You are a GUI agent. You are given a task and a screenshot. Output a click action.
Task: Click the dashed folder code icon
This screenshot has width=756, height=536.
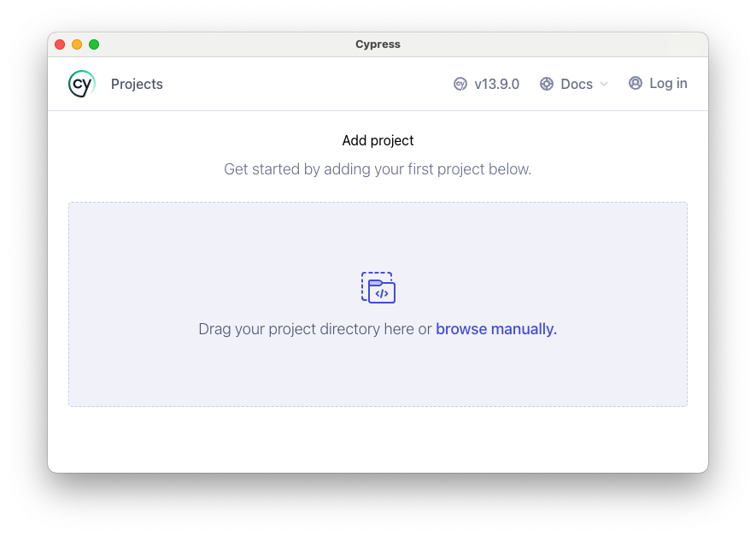click(x=378, y=287)
